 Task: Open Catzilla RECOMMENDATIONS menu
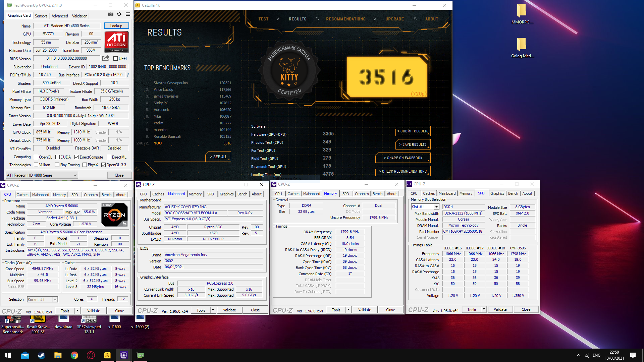click(x=346, y=19)
